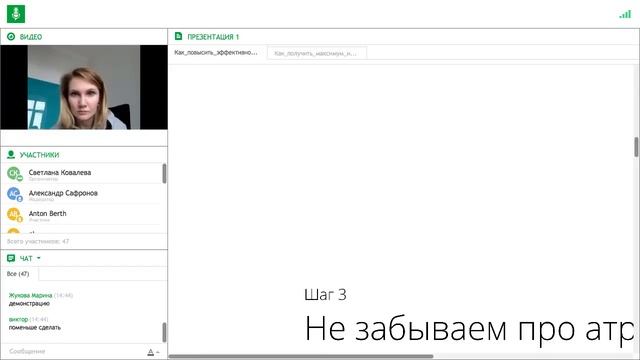The image size is (640, 360).
Task: Select participant Светлана Ковалева
Action: click(x=82, y=173)
